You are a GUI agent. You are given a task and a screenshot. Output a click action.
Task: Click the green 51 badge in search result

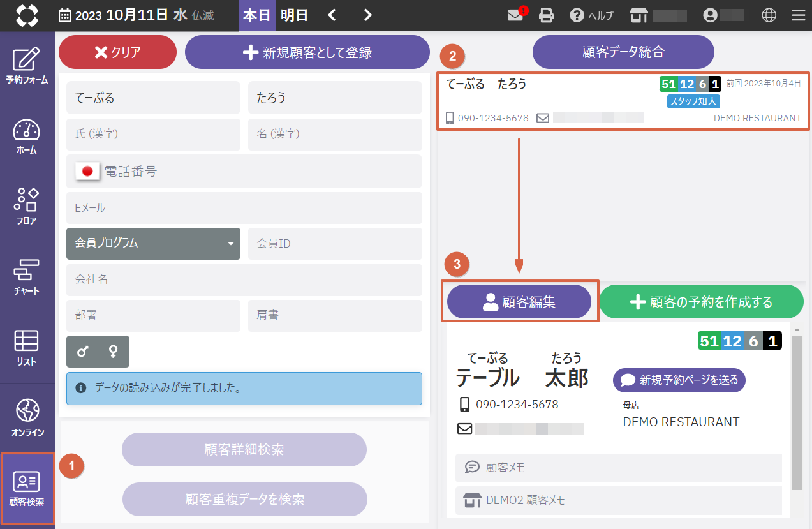click(x=668, y=84)
